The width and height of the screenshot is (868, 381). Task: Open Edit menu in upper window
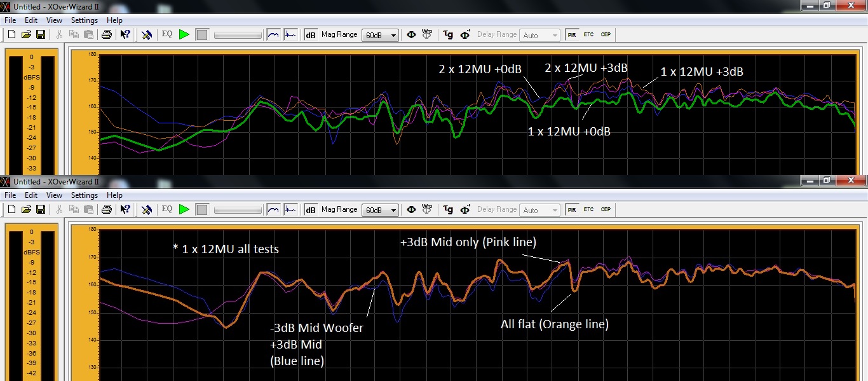click(31, 20)
